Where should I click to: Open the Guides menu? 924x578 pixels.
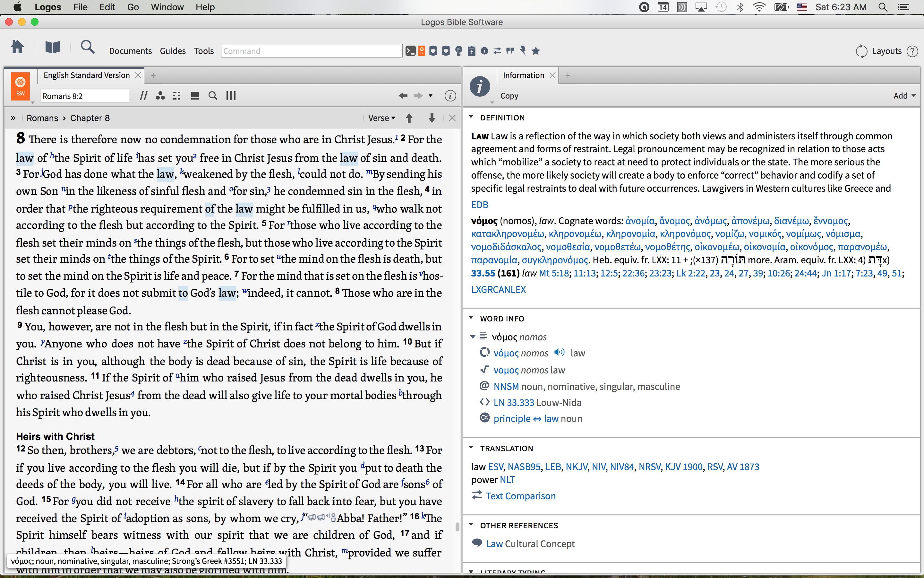click(173, 51)
